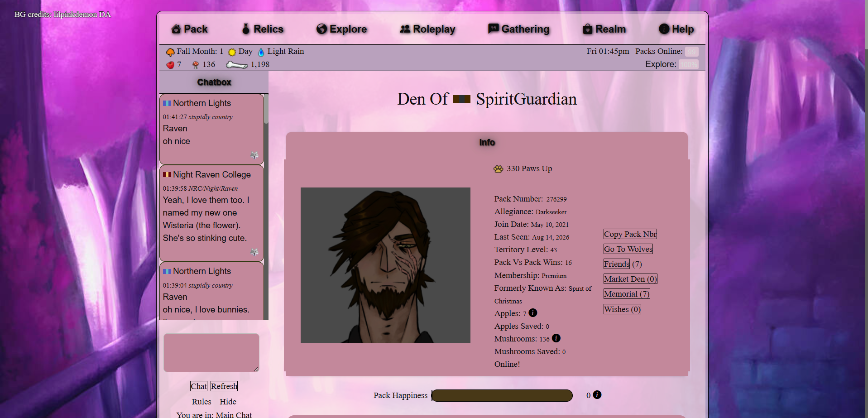Click the Explore percentage indicator
The width and height of the screenshot is (868, 418).
(689, 64)
